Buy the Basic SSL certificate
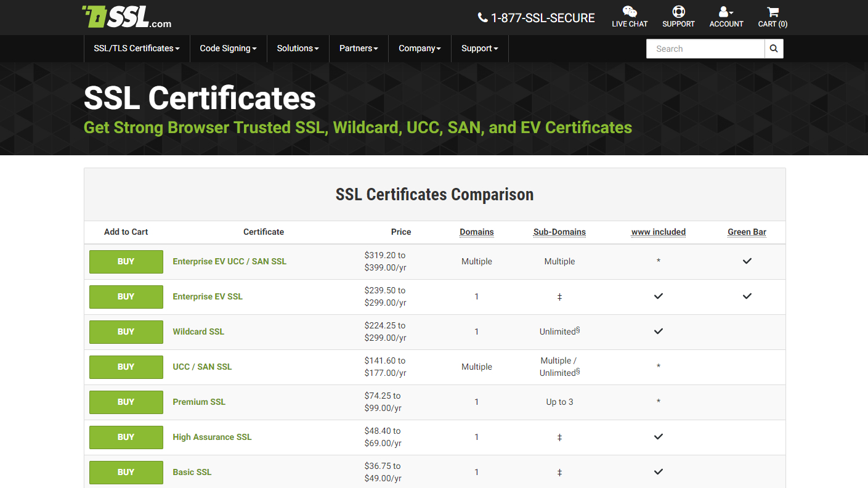Viewport: 868px width, 488px height. 126,472
